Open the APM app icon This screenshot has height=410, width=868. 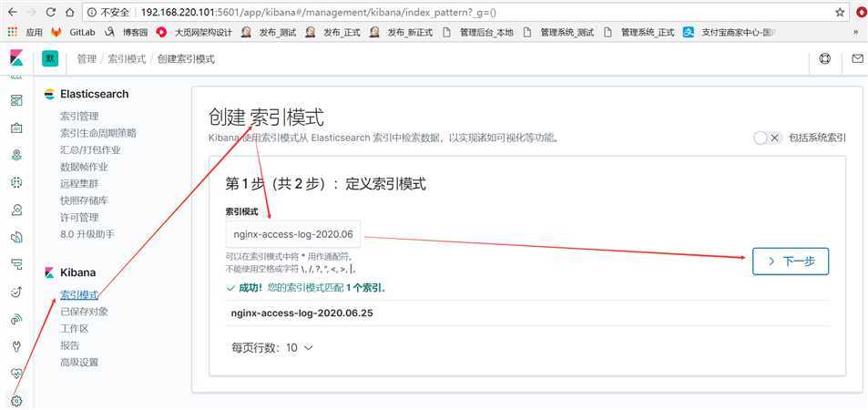tap(16, 264)
